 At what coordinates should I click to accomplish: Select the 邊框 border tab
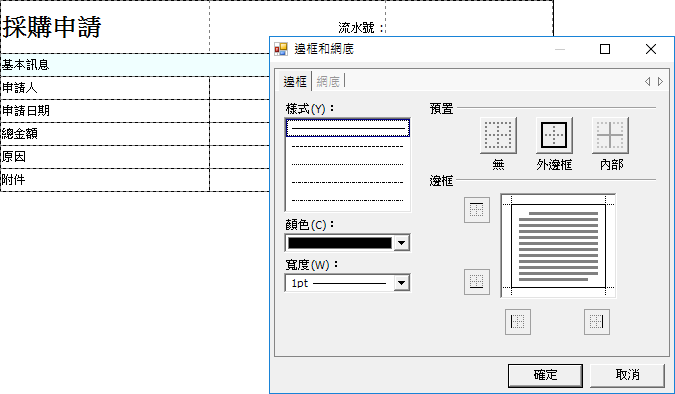tap(295, 81)
